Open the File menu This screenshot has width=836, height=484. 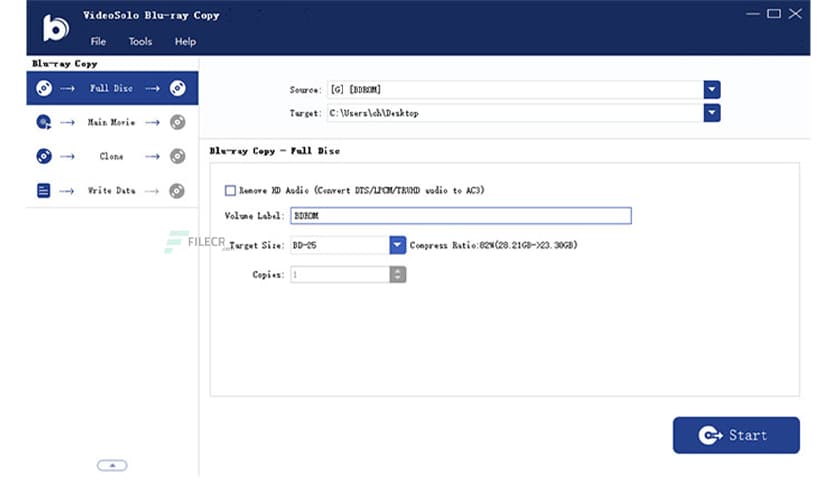(98, 42)
